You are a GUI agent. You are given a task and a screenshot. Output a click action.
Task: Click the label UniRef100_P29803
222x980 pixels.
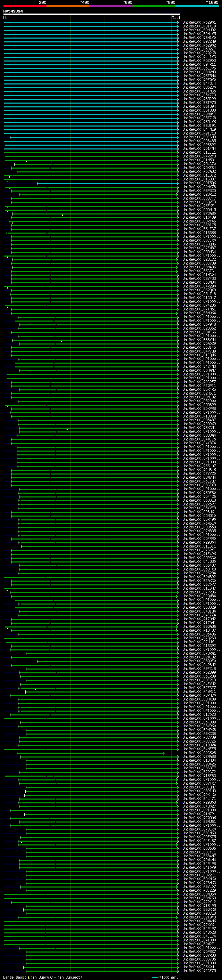tap(199, 802)
